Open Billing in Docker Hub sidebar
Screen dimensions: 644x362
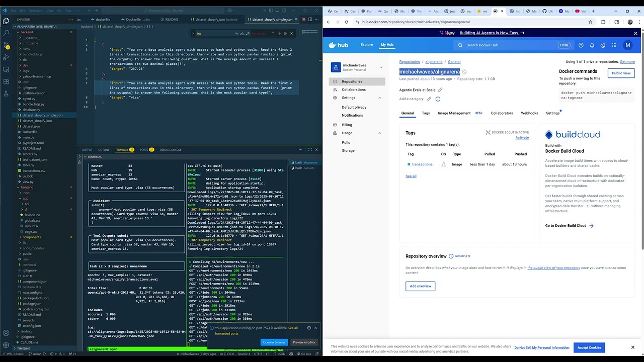(347, 125)
